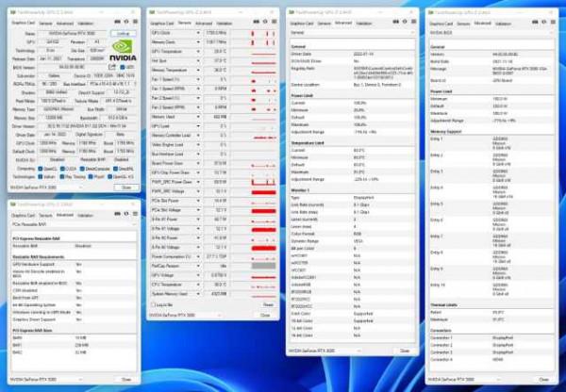
Task: Click Close button in the Graphics Card window
Action: click(x=126, y=188)
